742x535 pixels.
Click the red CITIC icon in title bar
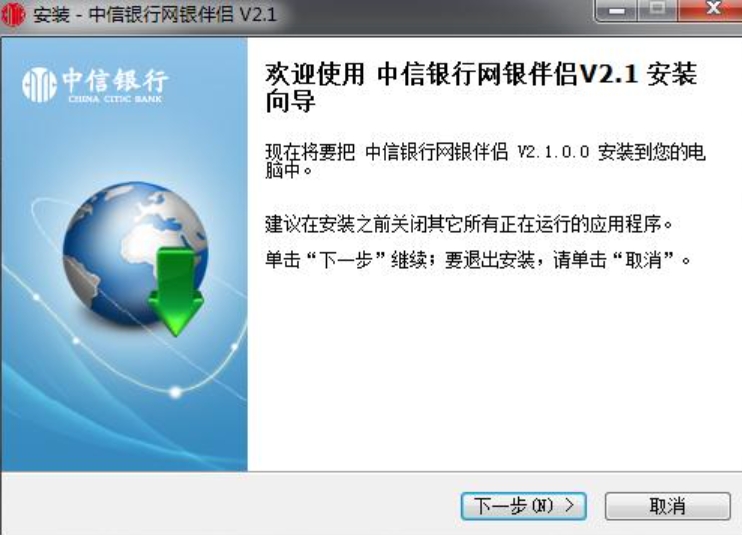pos(13,14)
